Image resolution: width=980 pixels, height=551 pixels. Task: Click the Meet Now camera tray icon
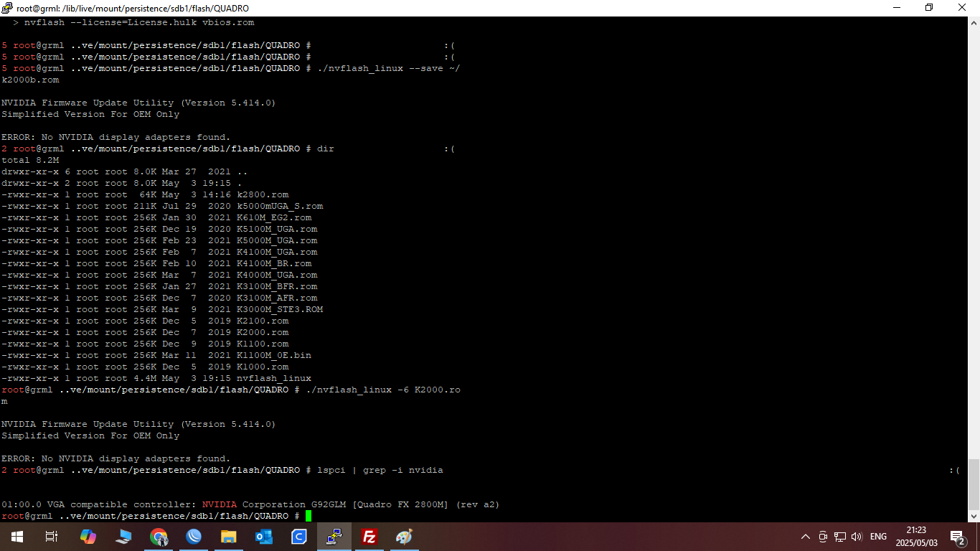(x=823, y=537)
